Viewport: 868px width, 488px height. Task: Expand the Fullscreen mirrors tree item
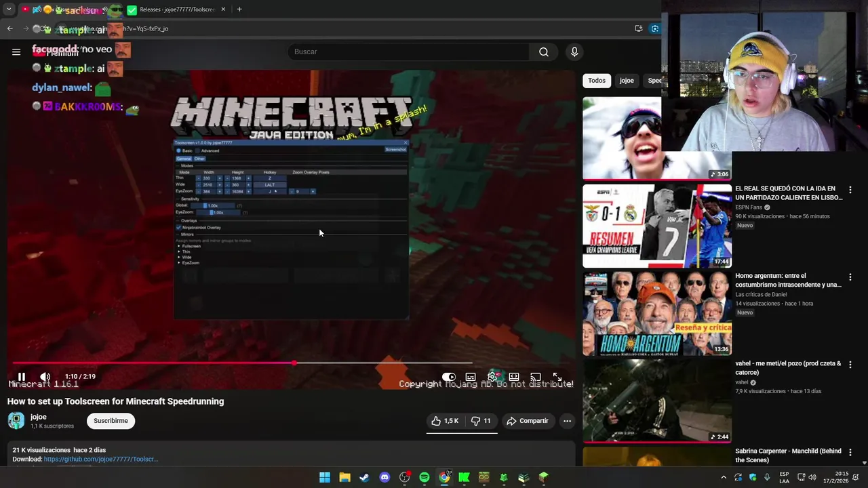point(179,246)
